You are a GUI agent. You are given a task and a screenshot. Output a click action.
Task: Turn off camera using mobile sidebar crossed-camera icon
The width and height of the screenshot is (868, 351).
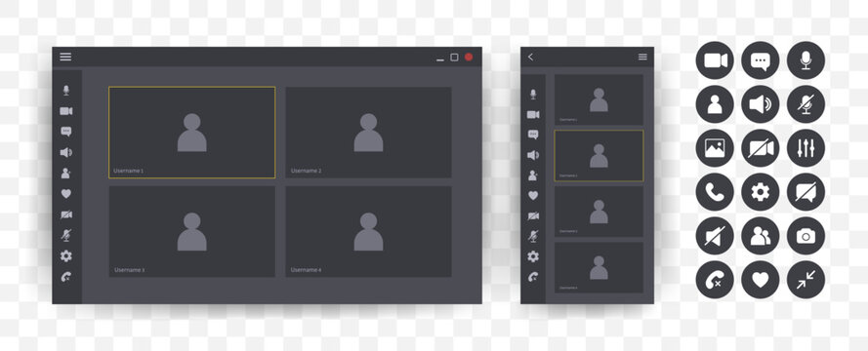[533, 215]
